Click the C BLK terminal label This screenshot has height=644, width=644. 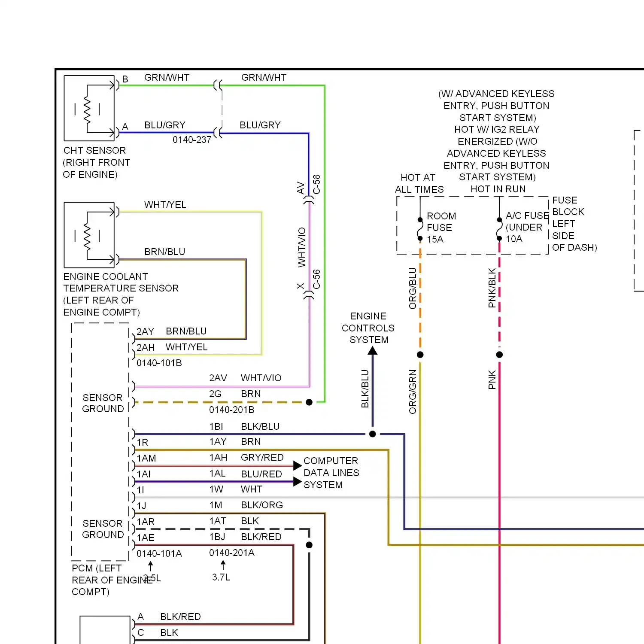tap(158, 632)
